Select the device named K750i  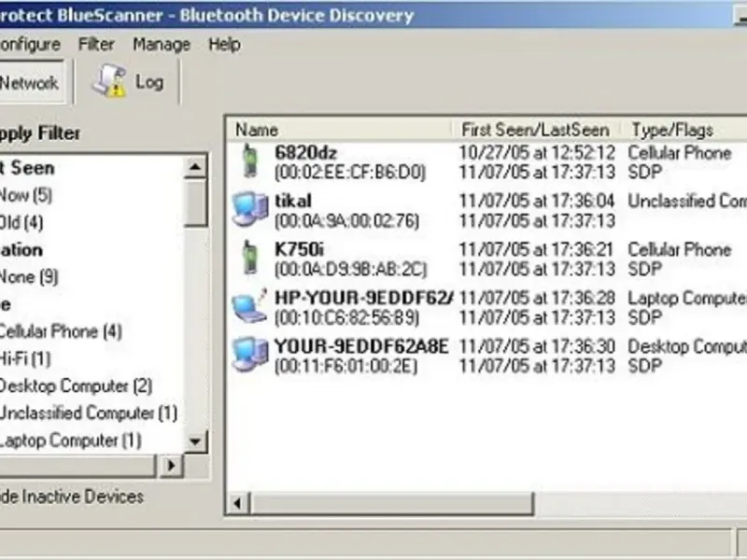pyautogui.click(x=299, y=249)
